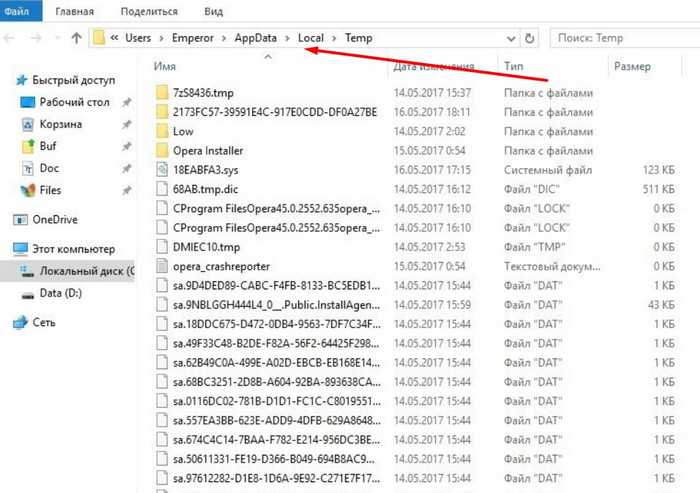
Task: Click the OneDrive icon
Action: click(x=21, y=220)
